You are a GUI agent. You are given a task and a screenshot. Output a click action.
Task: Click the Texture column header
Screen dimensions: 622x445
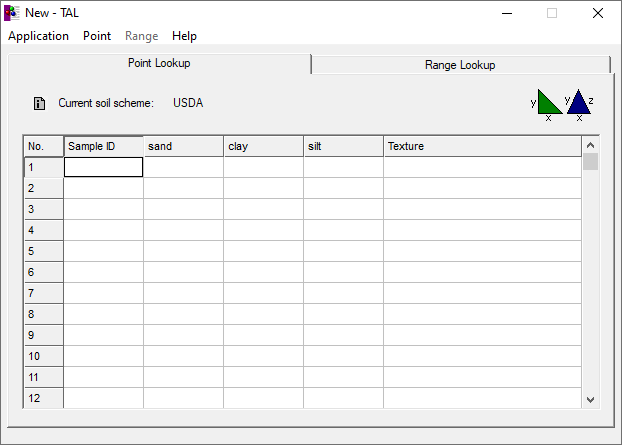pos(483,146)
